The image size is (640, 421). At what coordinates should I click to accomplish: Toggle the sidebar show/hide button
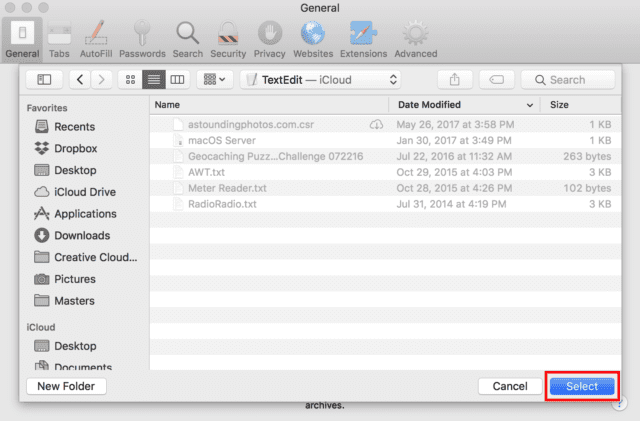(44, 79)
